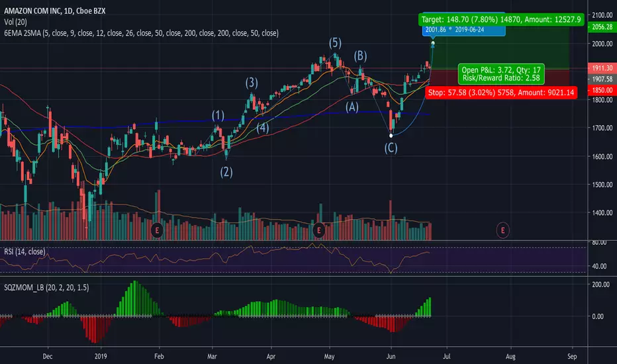Click the 200.00 value on the SQZMOM axis
The width and height of the screenshot is (617, 364).
(x=601, y=285)
